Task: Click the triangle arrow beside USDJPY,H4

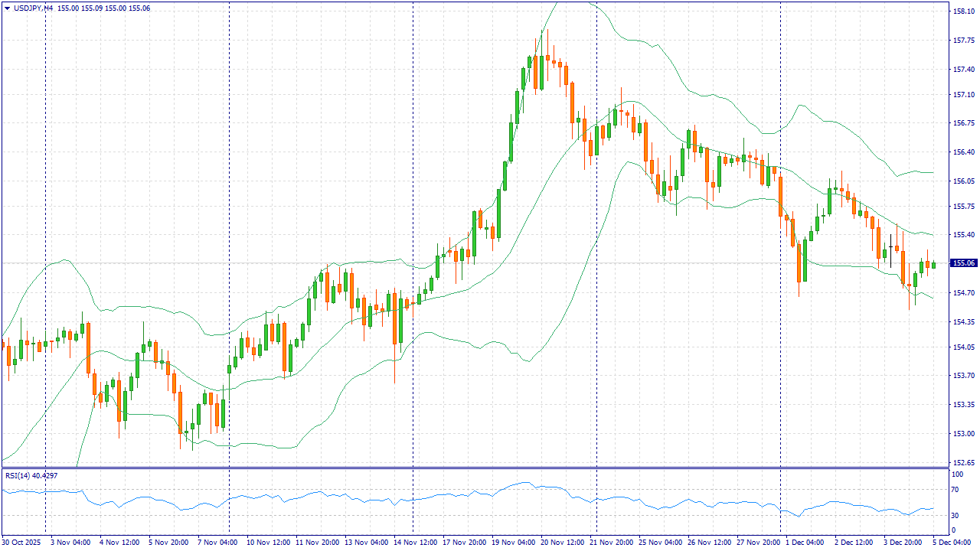Action: tap(8, 8)
